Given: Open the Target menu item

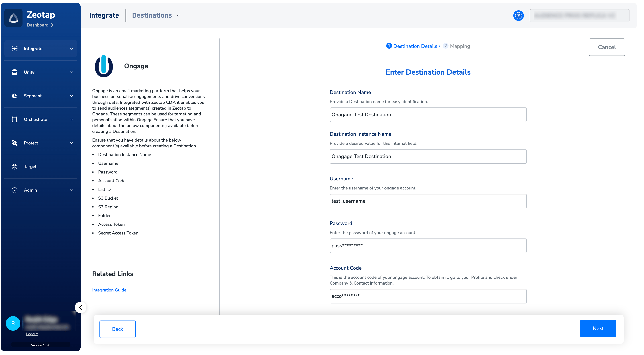Looking at the screenshot, I should 40,166.
